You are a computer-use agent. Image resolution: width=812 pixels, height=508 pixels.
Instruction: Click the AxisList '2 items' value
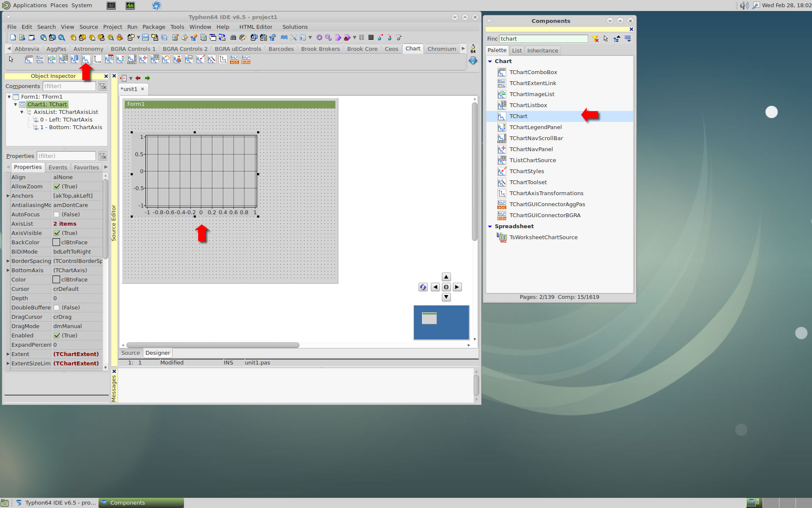point(65,224)
